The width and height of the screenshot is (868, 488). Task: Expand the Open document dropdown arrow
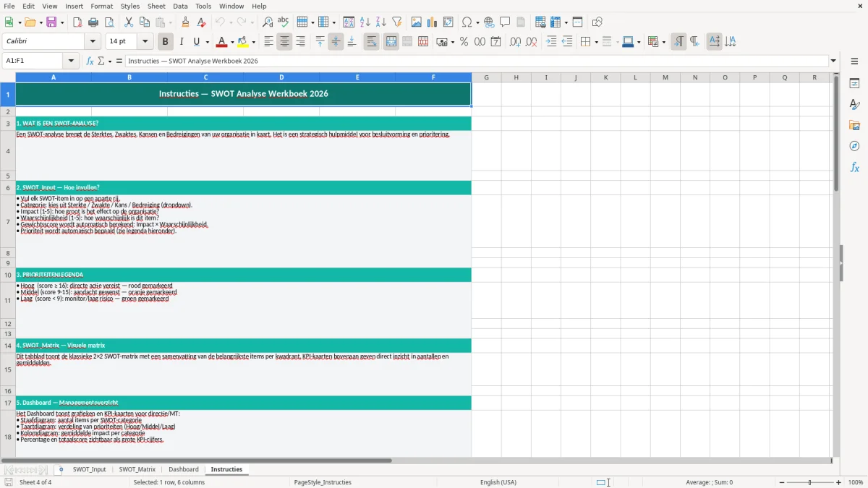tap(40, 22)
